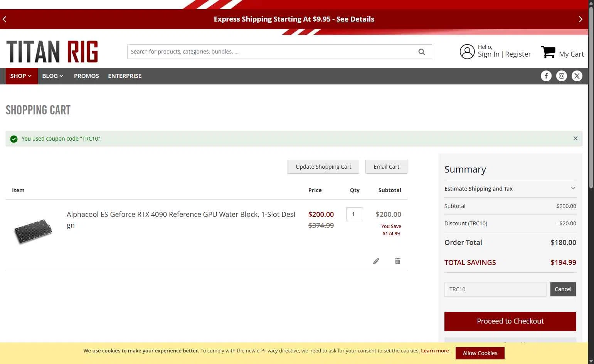The image size is (594, 364).
Task: Dismiss the coupon code notification
Action: [575, 138]
